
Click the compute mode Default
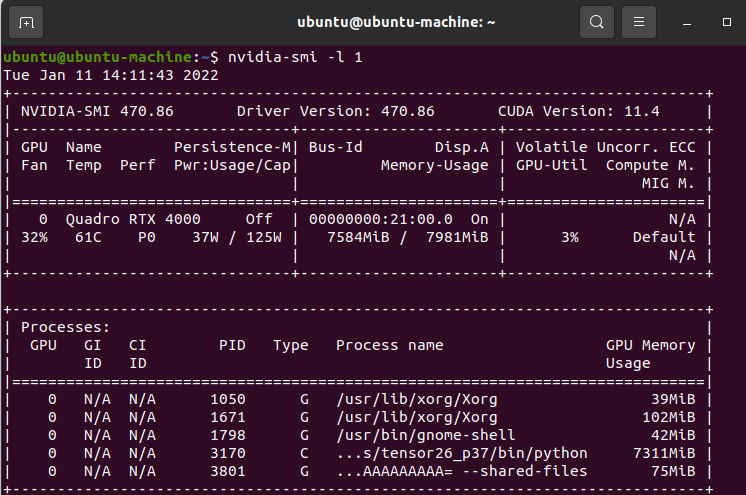tap(664, 238)
